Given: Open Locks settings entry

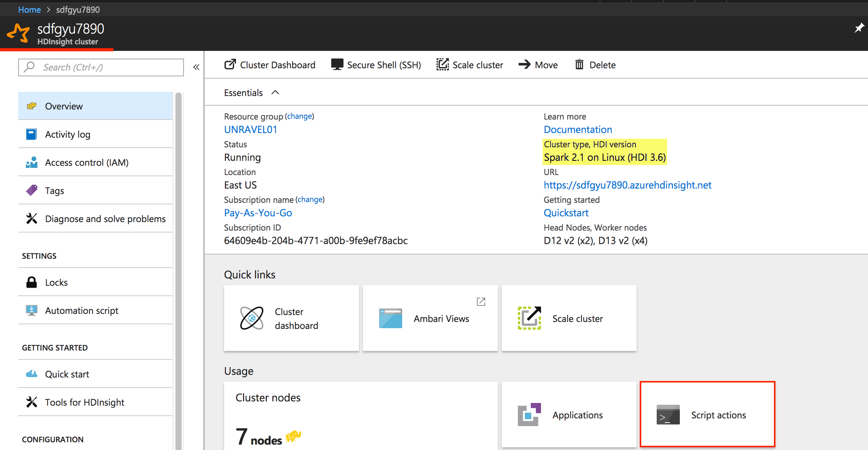Looking at the screenshot, I should [x=95, y=282].
